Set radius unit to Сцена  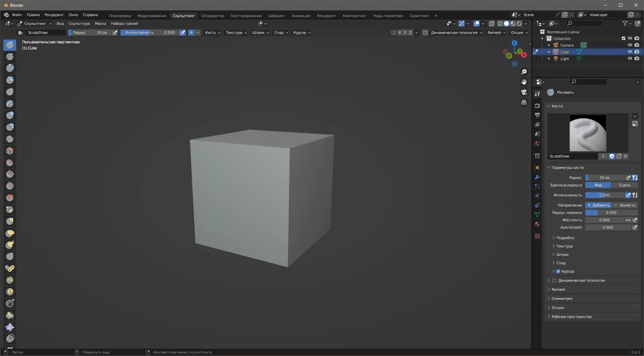point(624,185)
